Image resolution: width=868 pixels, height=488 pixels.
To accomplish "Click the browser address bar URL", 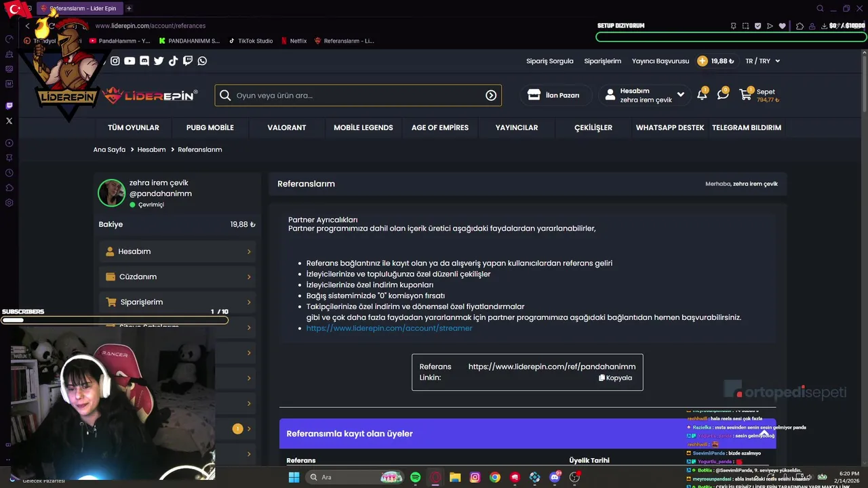I will click(x=150, y=26).
